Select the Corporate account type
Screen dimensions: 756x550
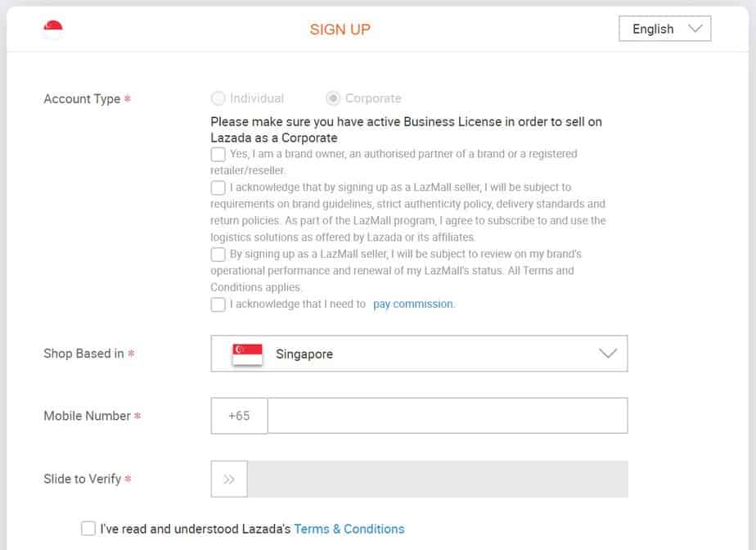[333, 98]
